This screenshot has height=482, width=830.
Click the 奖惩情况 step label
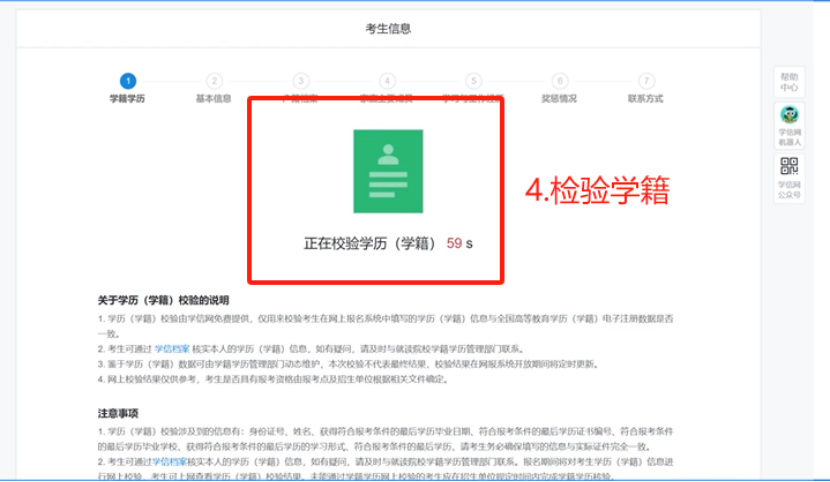point(559,99)
